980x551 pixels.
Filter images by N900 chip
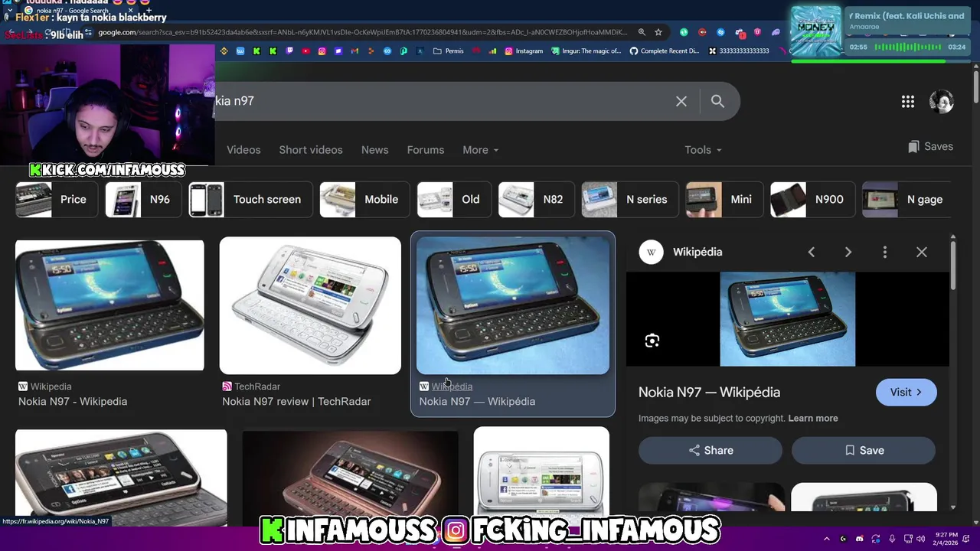click(x=813, y=200)
